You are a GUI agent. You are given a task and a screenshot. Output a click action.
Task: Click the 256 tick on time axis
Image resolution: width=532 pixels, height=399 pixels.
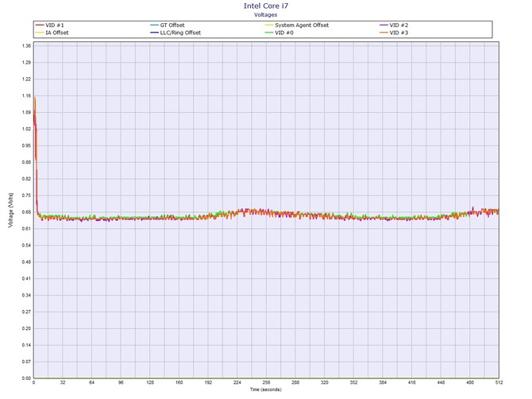pos(266,382)
